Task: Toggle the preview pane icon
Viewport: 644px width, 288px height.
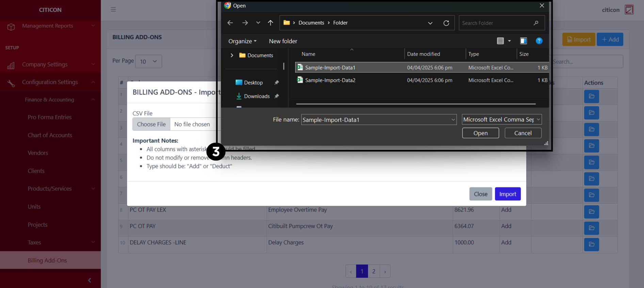Action: coord(523,41)
